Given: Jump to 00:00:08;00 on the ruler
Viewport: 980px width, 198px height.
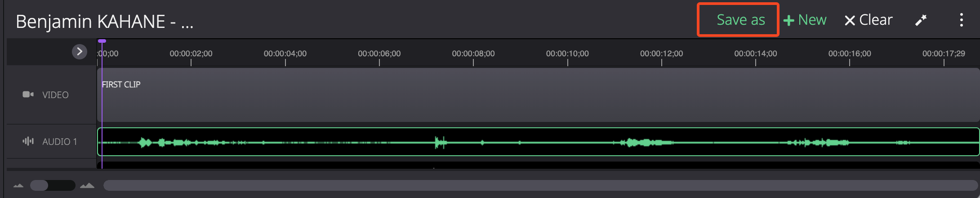Looking at the screenshot, I should [473, 54].
